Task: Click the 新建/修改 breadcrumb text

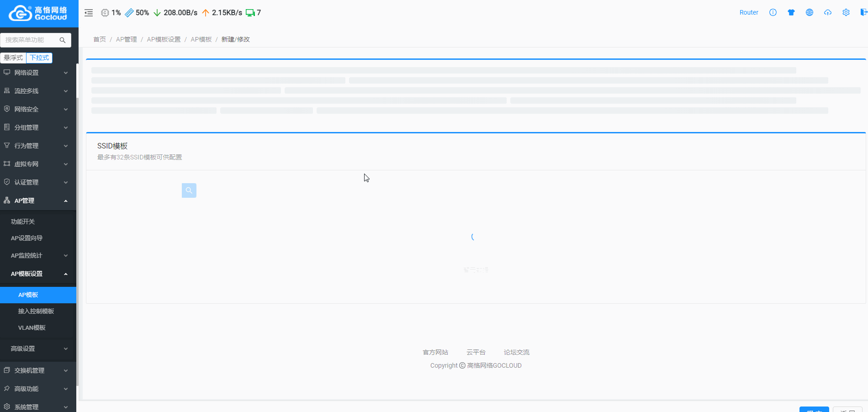Action: 236,39
